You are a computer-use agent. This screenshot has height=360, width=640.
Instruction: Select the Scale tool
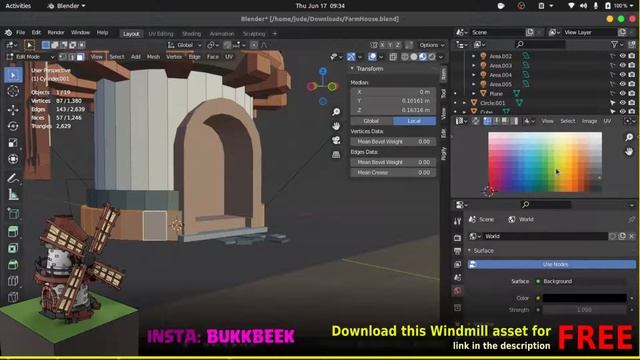pos(13,142)
